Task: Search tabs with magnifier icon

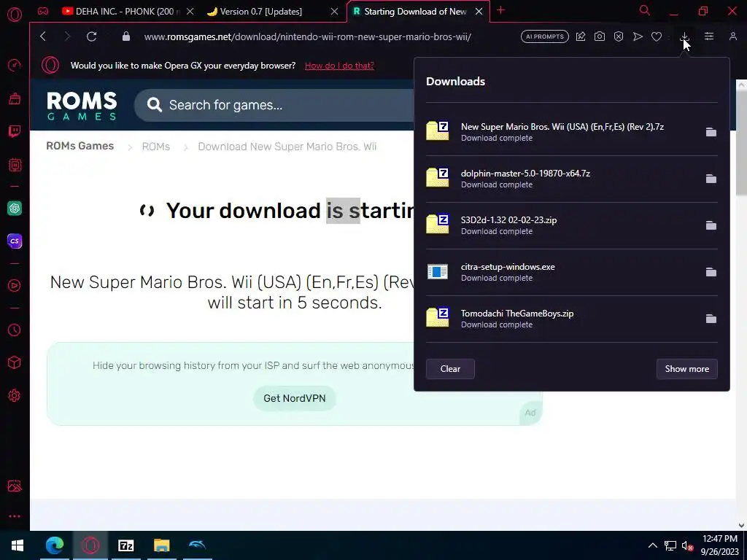Action: (645, 10)
